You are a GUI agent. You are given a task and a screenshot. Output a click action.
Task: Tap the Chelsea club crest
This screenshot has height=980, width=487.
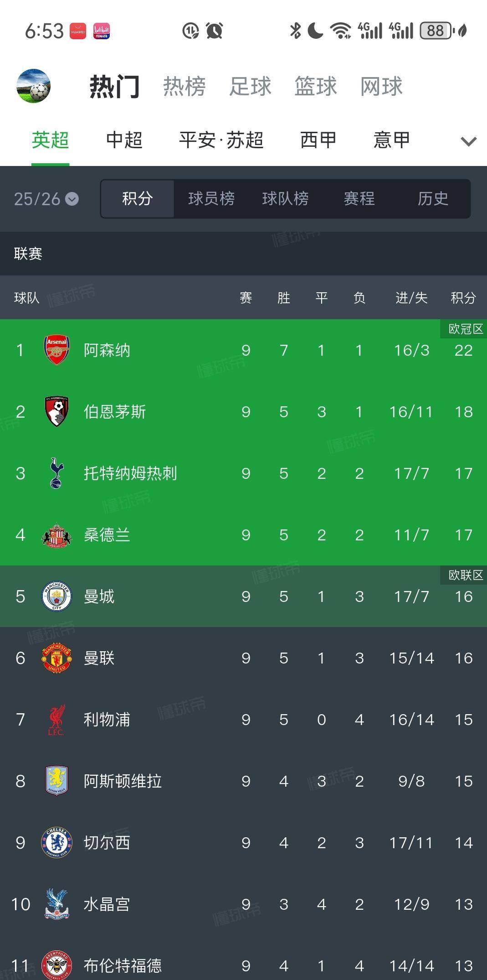(56, 843)
